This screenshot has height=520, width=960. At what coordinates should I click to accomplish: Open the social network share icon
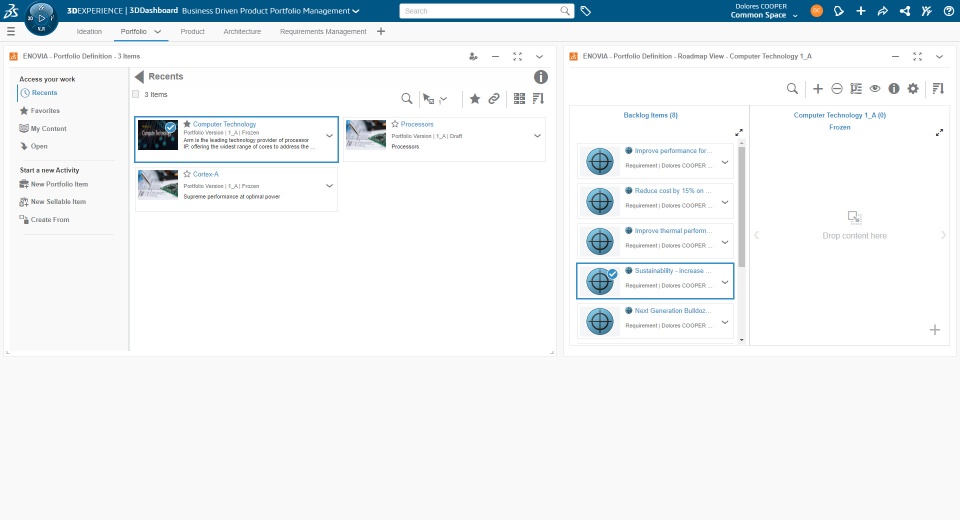(904, 11)
